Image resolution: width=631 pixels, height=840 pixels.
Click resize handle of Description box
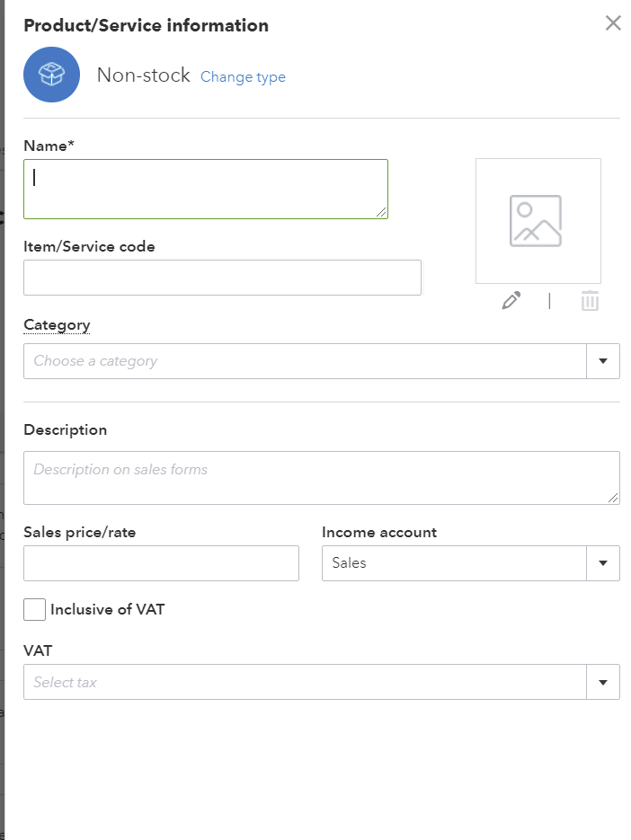[x=614, y=498]
